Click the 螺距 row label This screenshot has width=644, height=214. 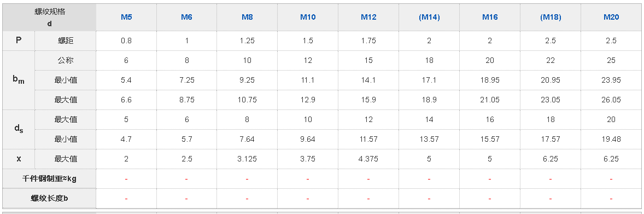65,41
